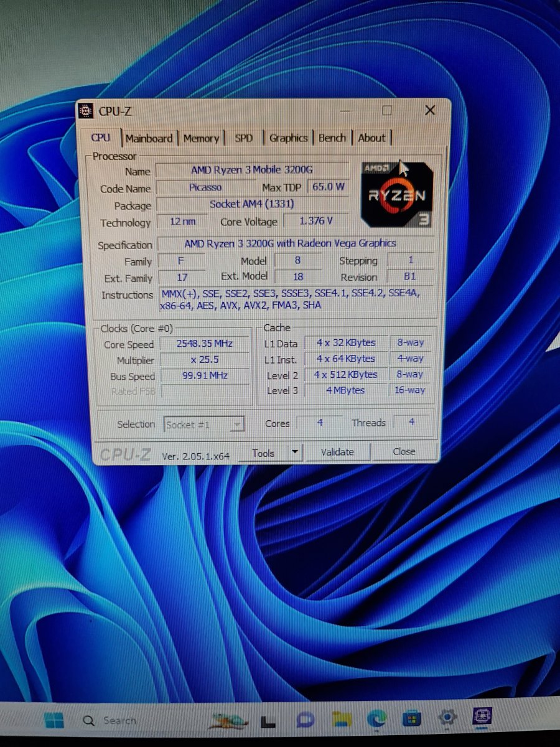The image size is (560, 747).
Task: Click inside the Windows Search box
Action: (x=118, y=720)
